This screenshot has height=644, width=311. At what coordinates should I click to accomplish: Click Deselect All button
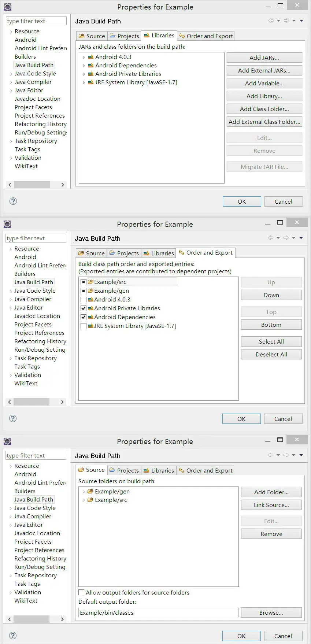(271, 354)
